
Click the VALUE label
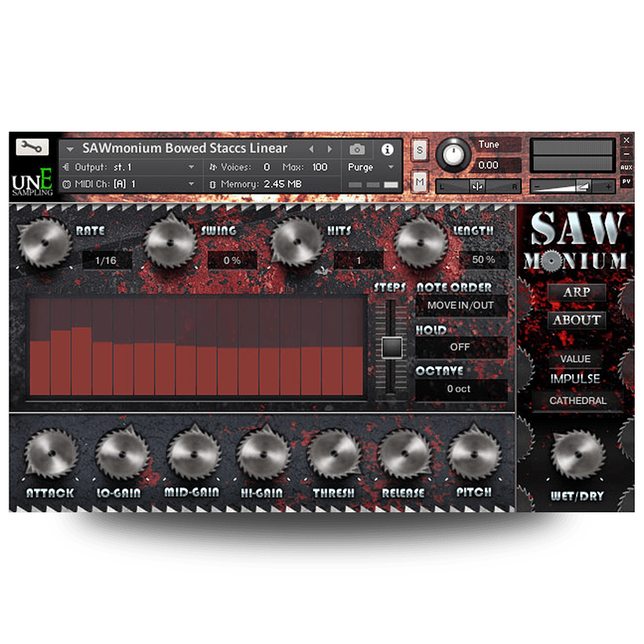575,359
